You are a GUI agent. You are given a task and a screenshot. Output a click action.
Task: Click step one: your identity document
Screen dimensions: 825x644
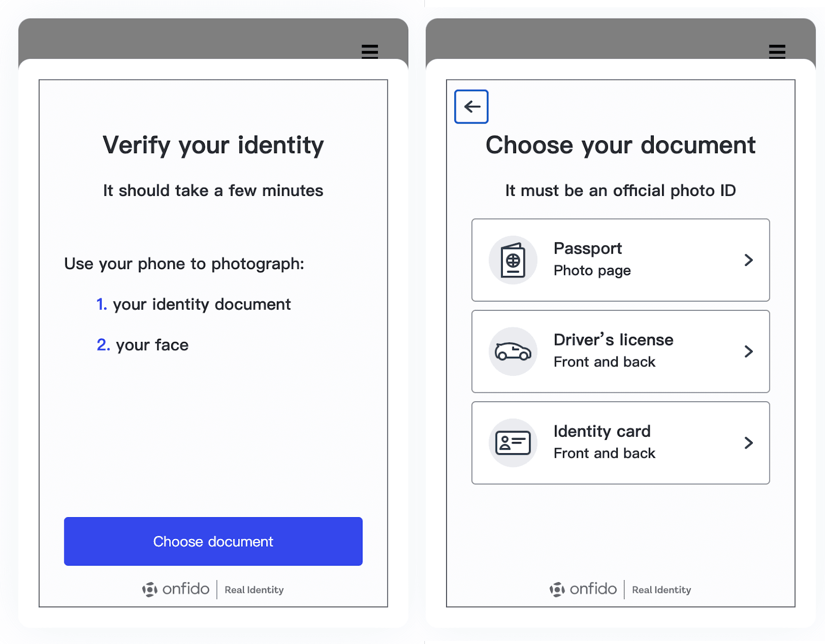pyautogui.click(x=194, y=304)
